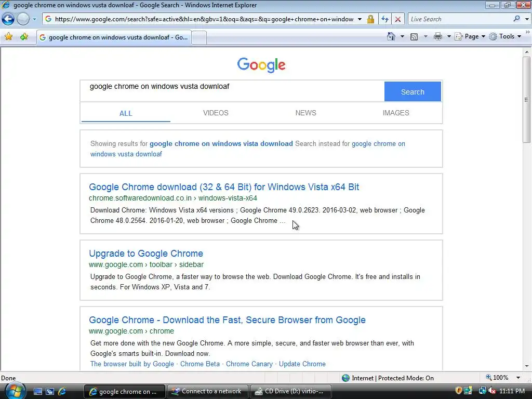Expand the Feeds dropdown arrow

point(425,36)
